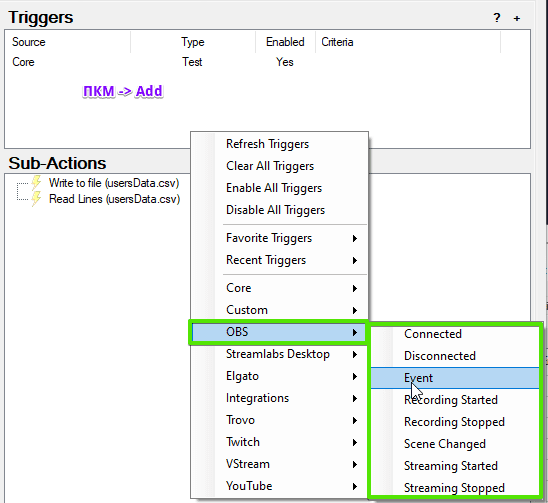Select the OBS Disconnected trigger
This screenshot has width=548, height=503.
(x=455, y=356)
